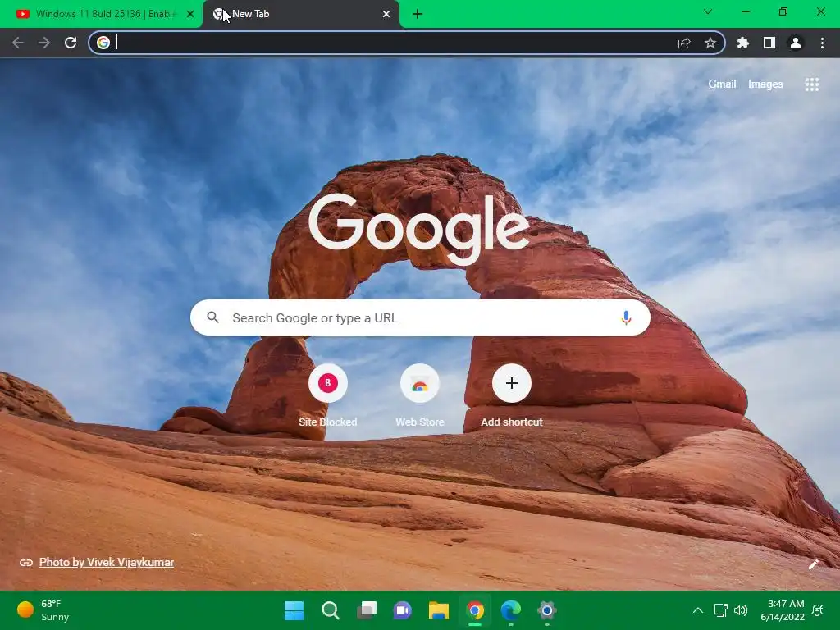Open the Gmail link

click(722, 84)
